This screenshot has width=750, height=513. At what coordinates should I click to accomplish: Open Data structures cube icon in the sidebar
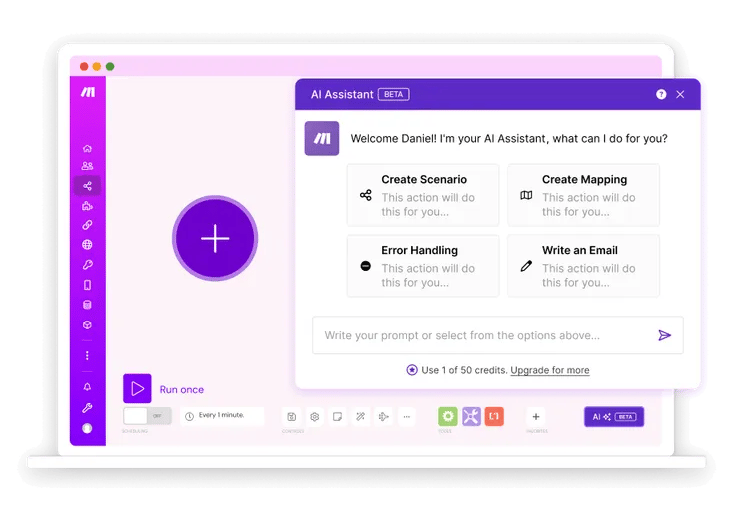87,325
